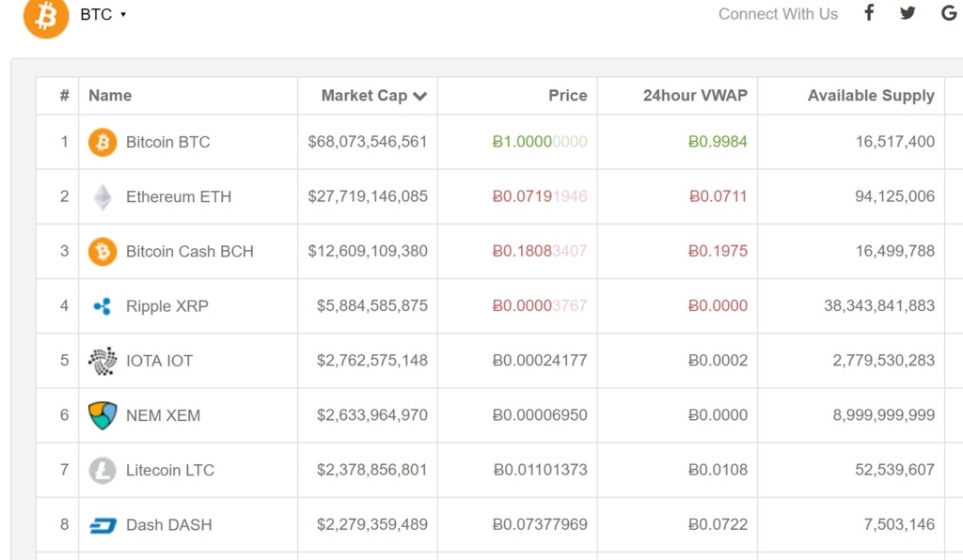Sort by the Available Supply column header
Image resolution: width=963 pixels, height=560 pixels.
871,96
